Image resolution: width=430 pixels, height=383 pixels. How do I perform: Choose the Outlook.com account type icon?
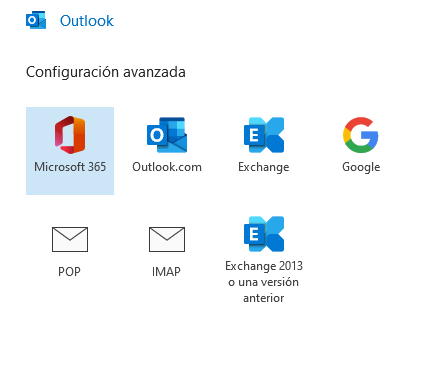[x=167, y=135]
